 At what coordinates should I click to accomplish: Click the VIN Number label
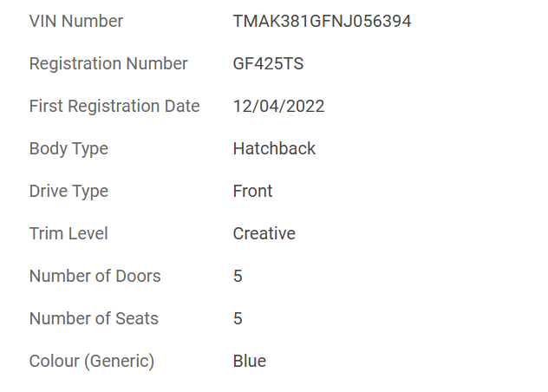click(76, 22)
